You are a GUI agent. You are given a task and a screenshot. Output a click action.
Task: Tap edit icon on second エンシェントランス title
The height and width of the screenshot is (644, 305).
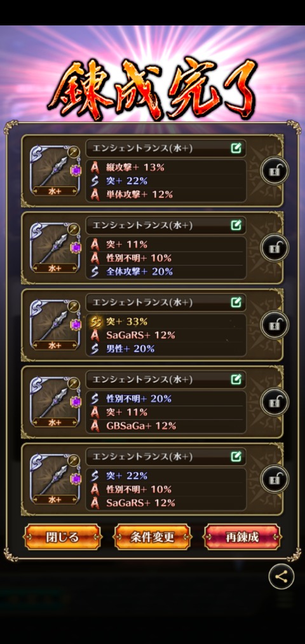tap(236, 225)
